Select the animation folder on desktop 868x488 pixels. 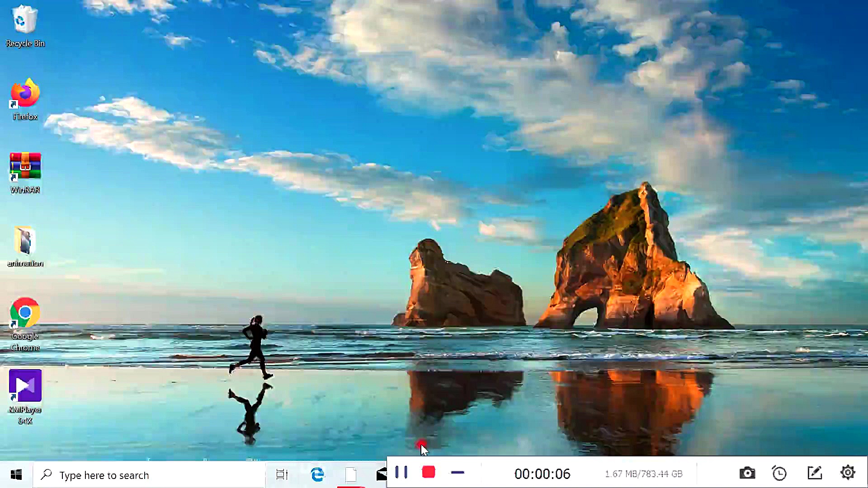point(25,241)
